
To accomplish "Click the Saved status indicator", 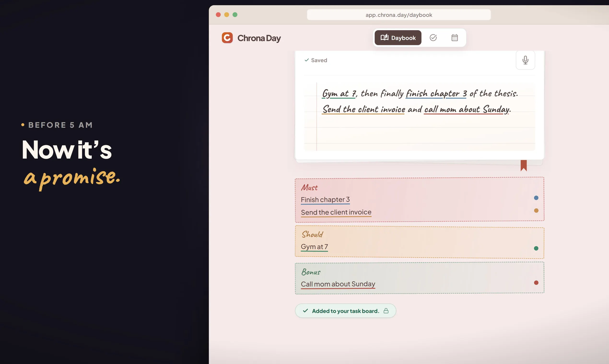I will [316, 60].
